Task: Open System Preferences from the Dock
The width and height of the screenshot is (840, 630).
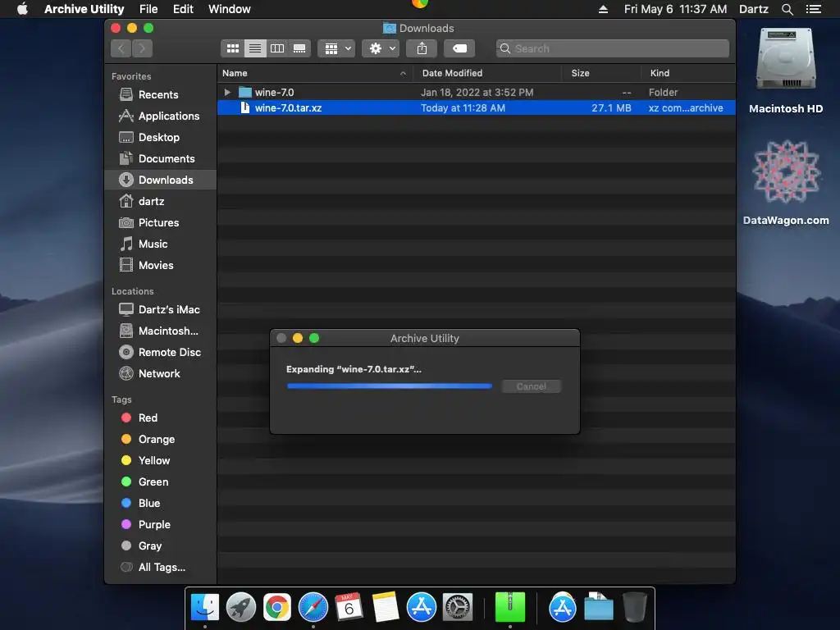Action: [458, 607]
